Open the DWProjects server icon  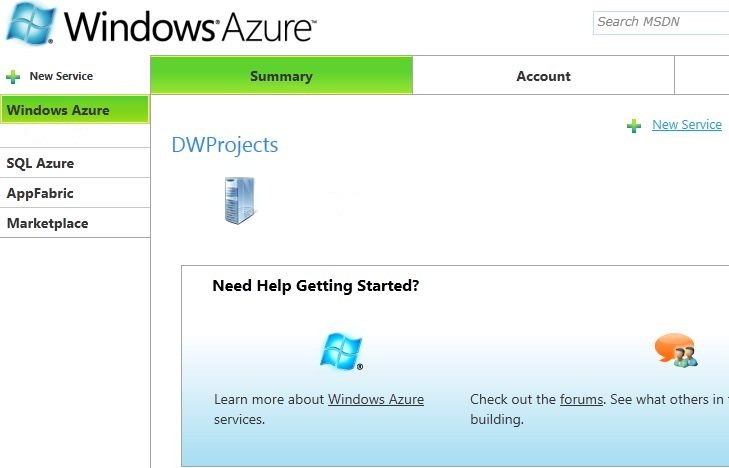[x=239, y=200]
